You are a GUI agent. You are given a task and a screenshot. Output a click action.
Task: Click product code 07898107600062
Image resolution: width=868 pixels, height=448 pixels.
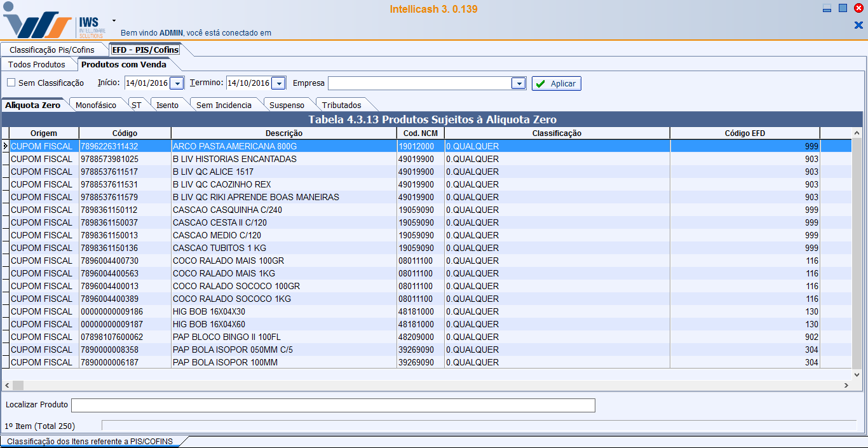[x=112, y=337]
